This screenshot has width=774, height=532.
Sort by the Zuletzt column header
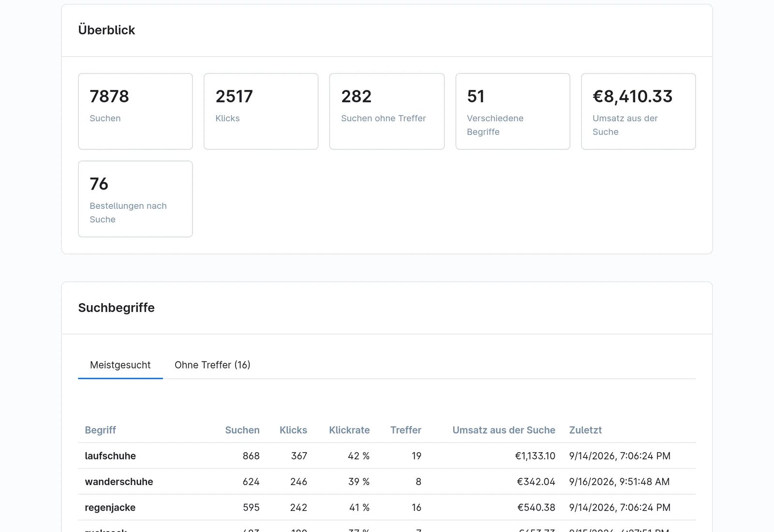pos(585,430)
